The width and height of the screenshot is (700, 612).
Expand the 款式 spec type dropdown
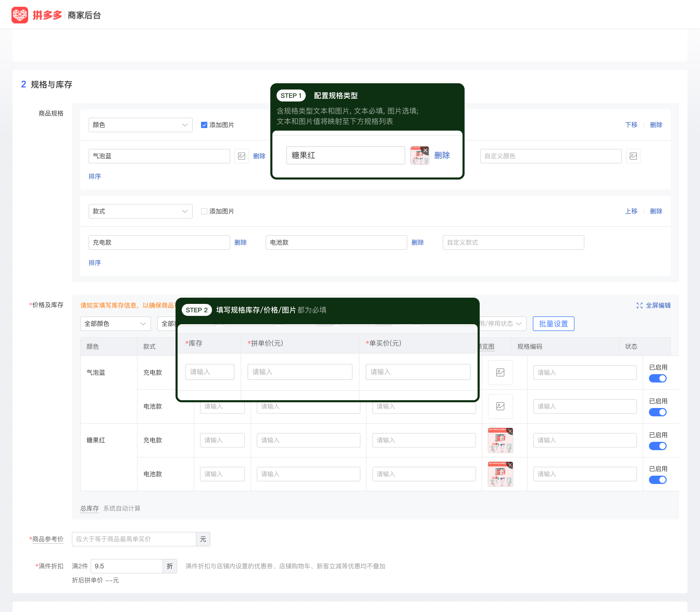coord(140,211)
